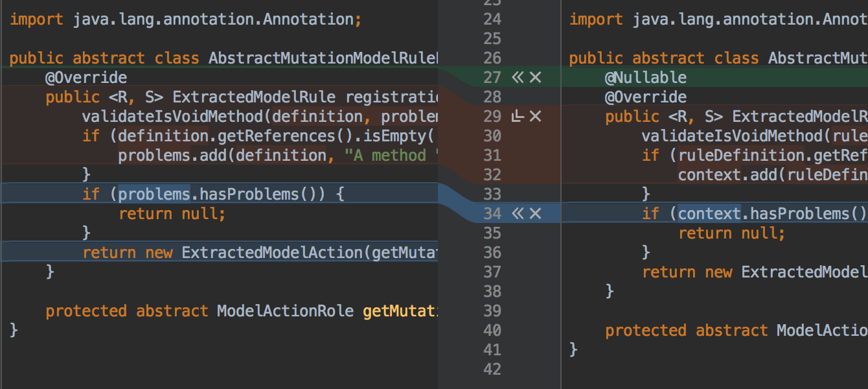Click highlighted 'context' word in right pane
868x389 pixels.
[x=709, y=213]
